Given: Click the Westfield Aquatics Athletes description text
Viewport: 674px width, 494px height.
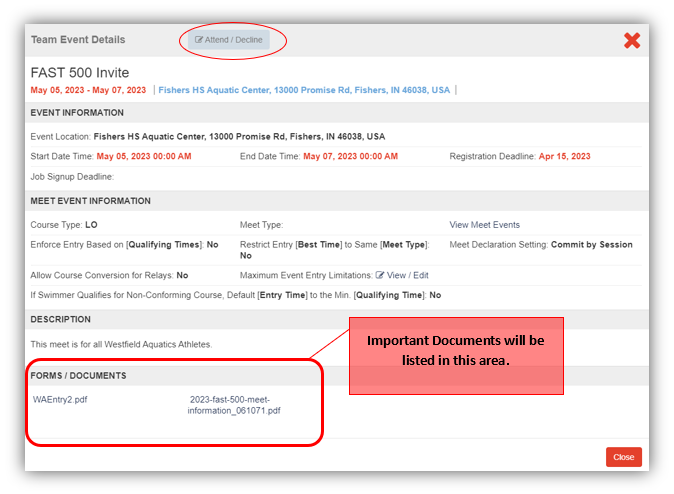Looking at the screenshot, I should [121, 345].
